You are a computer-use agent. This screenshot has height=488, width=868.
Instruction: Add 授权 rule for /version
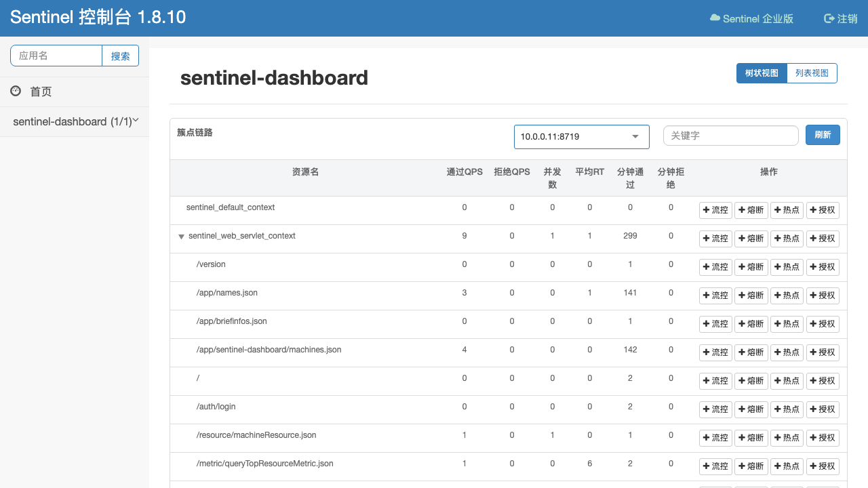click(823, 267)
